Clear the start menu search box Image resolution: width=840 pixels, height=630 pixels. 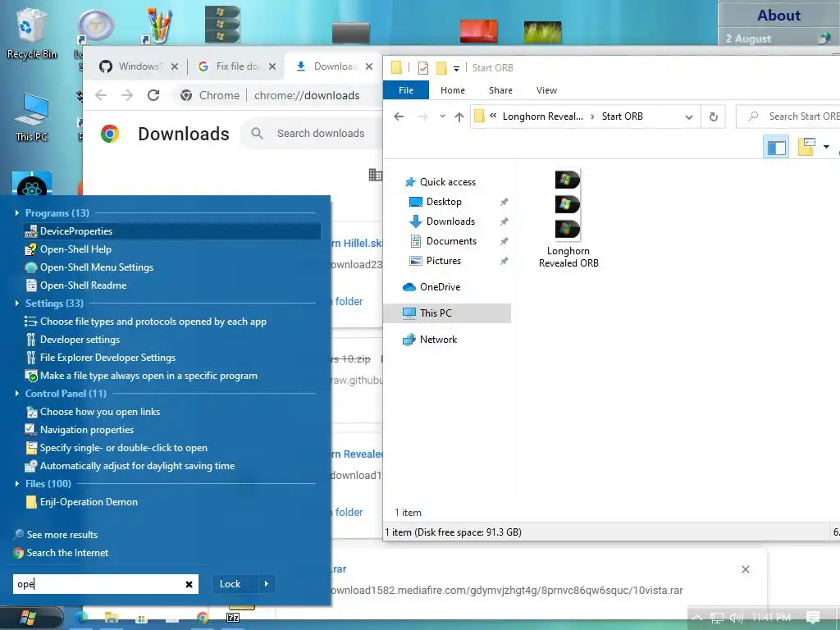coord(189,584)
